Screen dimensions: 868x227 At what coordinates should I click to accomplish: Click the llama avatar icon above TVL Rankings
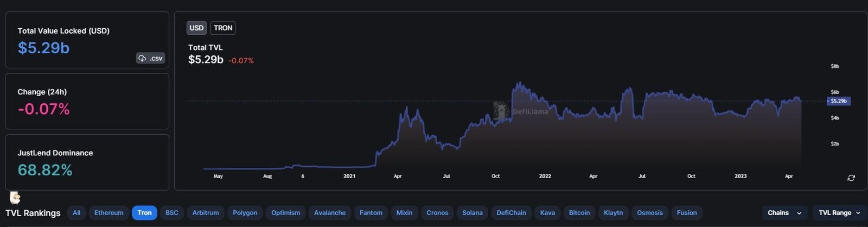click(x=15, y=198)
